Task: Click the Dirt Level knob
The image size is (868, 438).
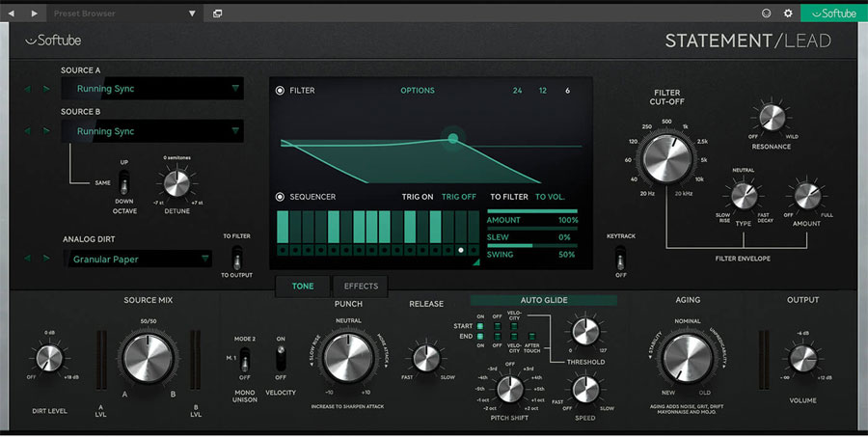Action: point(49,358)
